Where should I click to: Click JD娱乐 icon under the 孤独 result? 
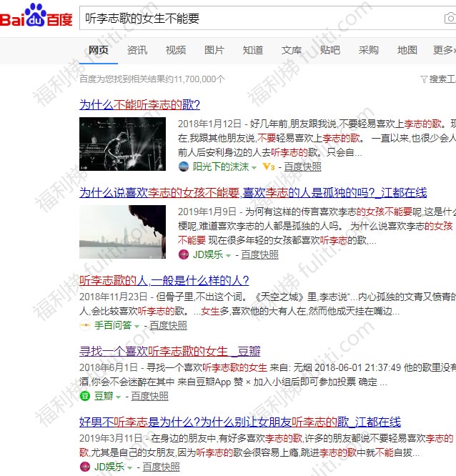(x=184, y=254)
